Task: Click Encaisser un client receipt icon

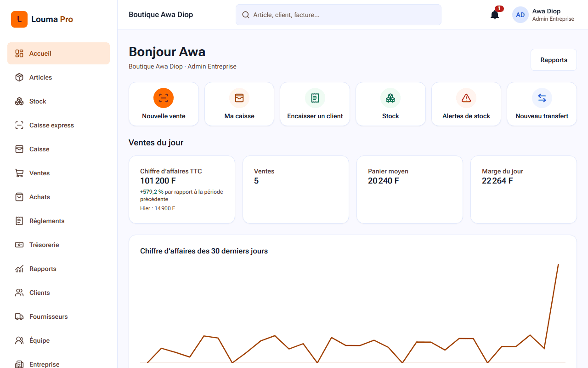Action: click(x=315, y=98)
